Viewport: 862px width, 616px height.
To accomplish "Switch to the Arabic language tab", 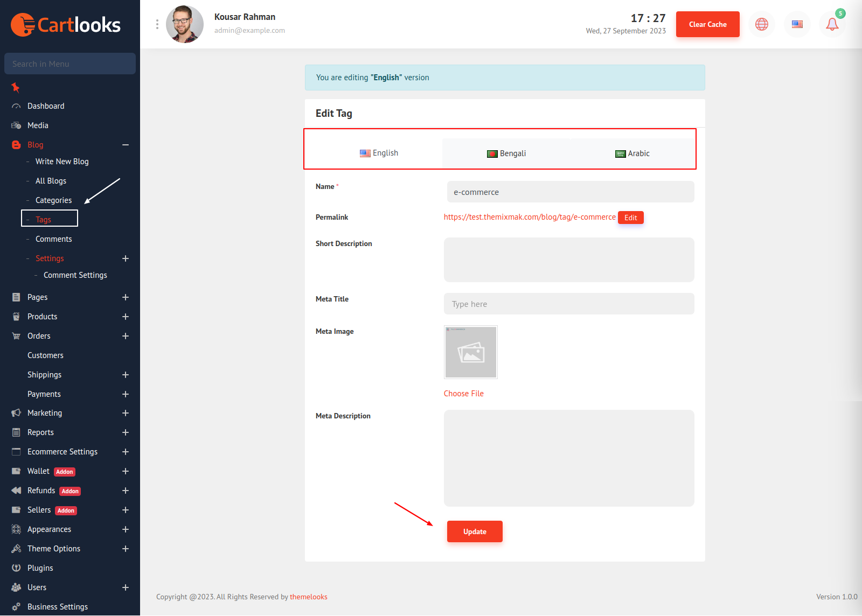I will tap(632, 153).
